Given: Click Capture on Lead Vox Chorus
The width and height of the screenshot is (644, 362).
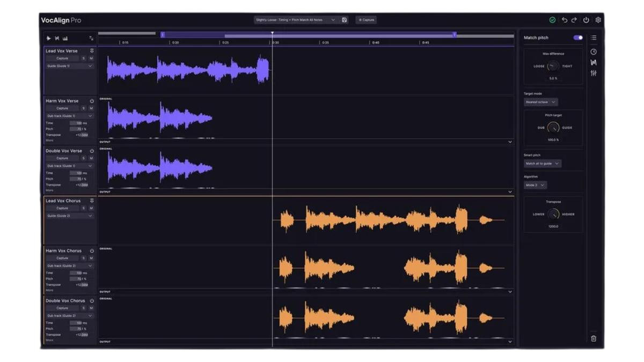Looking at the screenshot, I should pos(62,208).
